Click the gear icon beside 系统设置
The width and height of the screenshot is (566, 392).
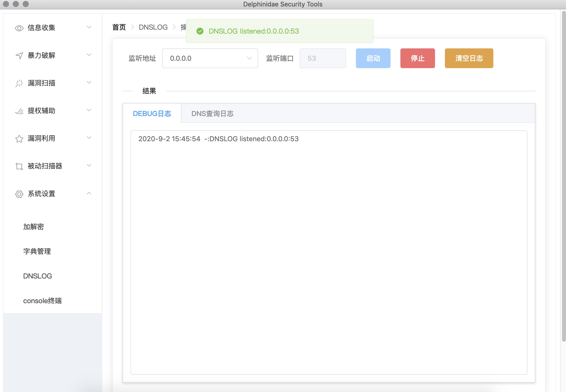tap(19, 194)
